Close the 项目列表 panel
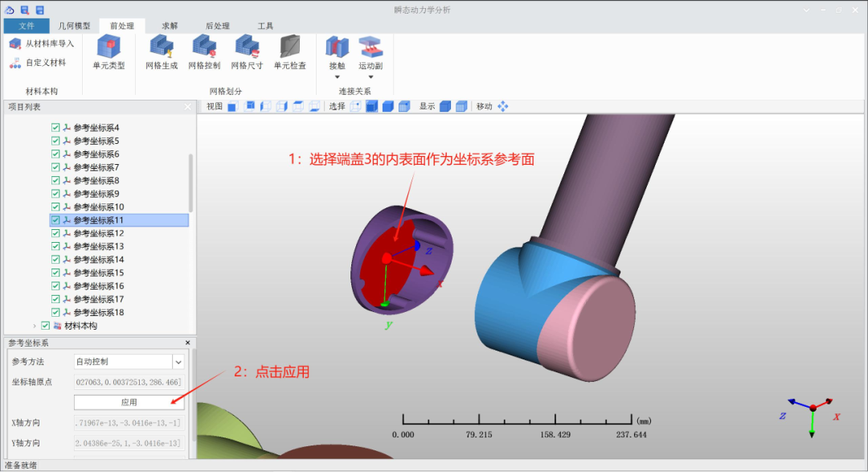This screenshot has width=868, height=472. [x=187, y=107]
